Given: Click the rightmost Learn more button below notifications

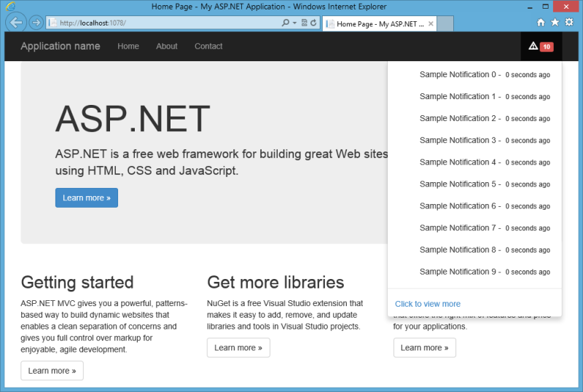Looking at the screenshot, I should click(425, 348).
